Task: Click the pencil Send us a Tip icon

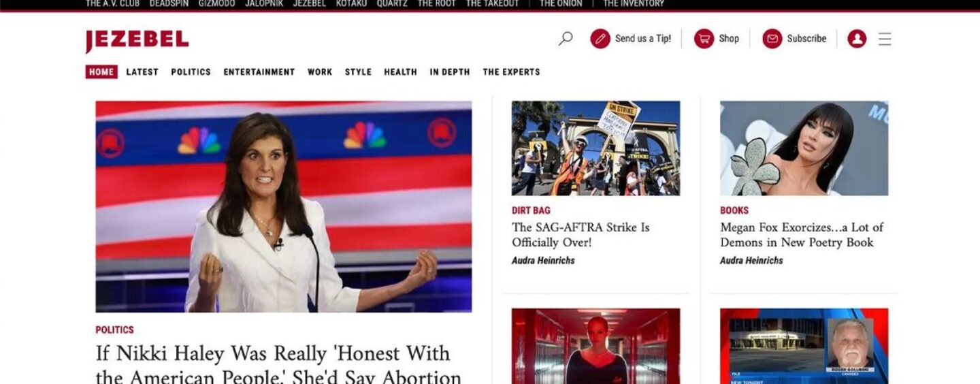Action: click(600, 39)
